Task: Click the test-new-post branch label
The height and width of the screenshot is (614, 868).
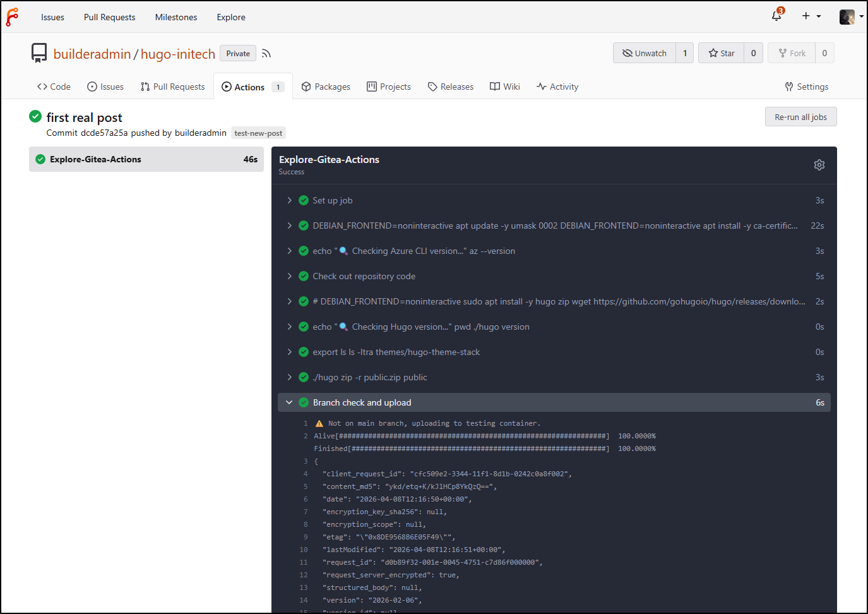Action: (x=258, y=133)
